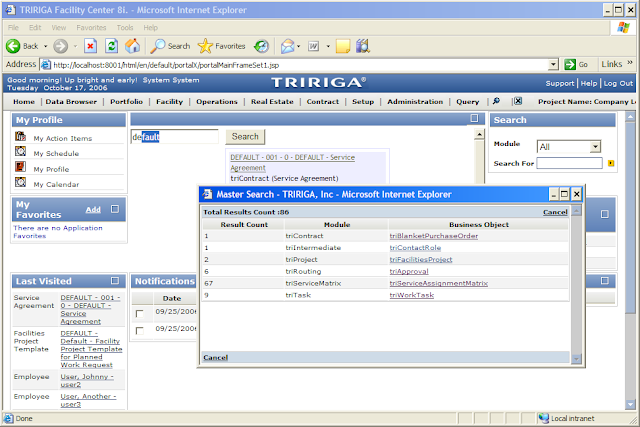Screen dimensions: 640x427
Task: Collapse the My Favorites panel box
Action: click(x=115, y=209)
